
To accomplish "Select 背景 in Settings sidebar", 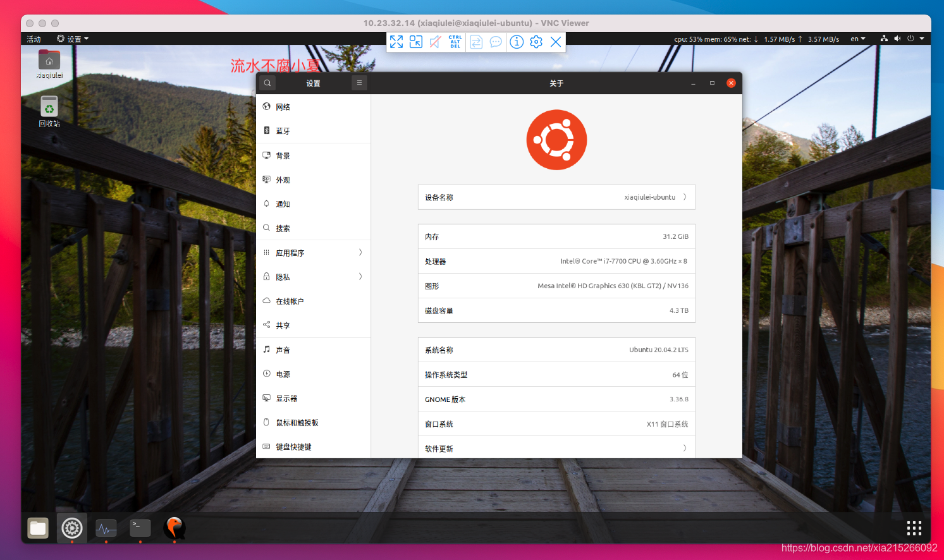I will point(313,155).
